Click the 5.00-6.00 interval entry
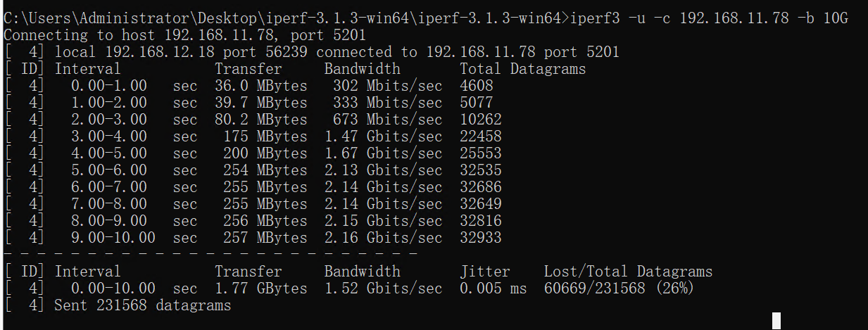This screenshot has height=330, width=868. (109, 170)
